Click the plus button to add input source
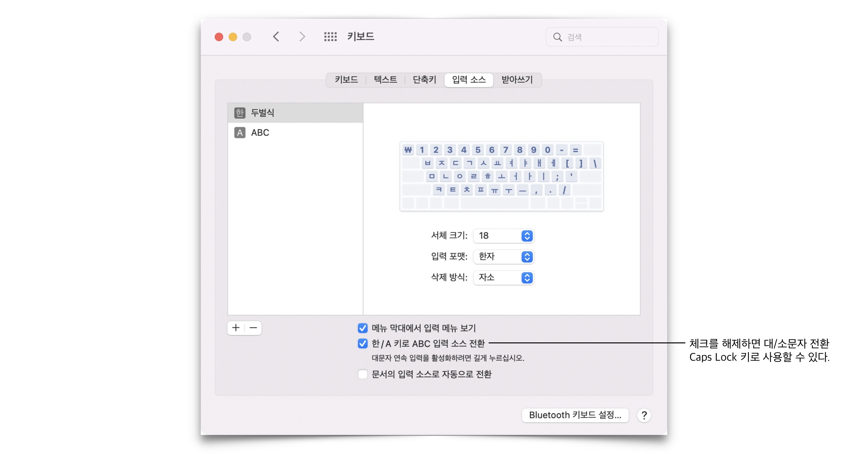 coord(236,327)
